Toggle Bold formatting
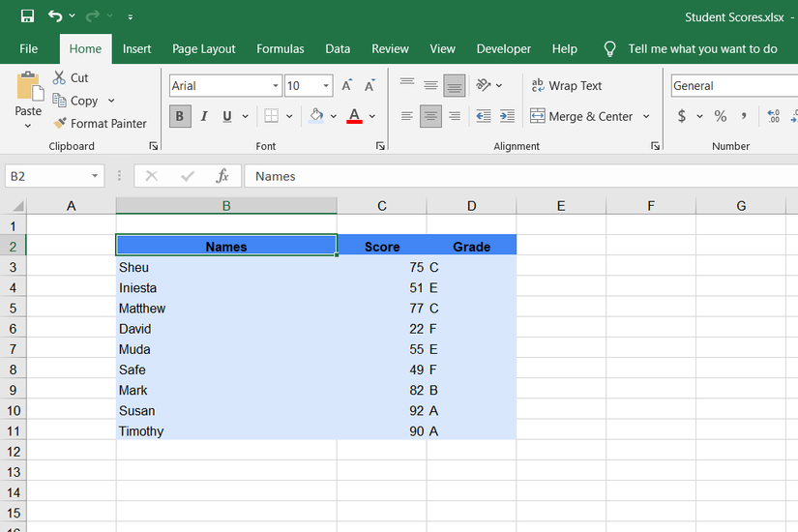The height and width of the screenshot is (532, 798). [180, 116]
